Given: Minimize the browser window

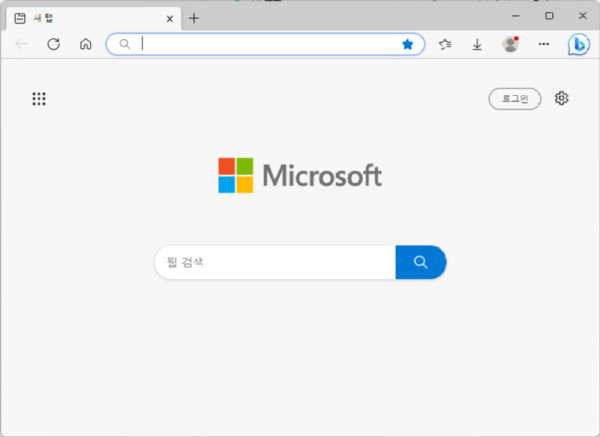Looking at the screenshot, I should [516, 16].
